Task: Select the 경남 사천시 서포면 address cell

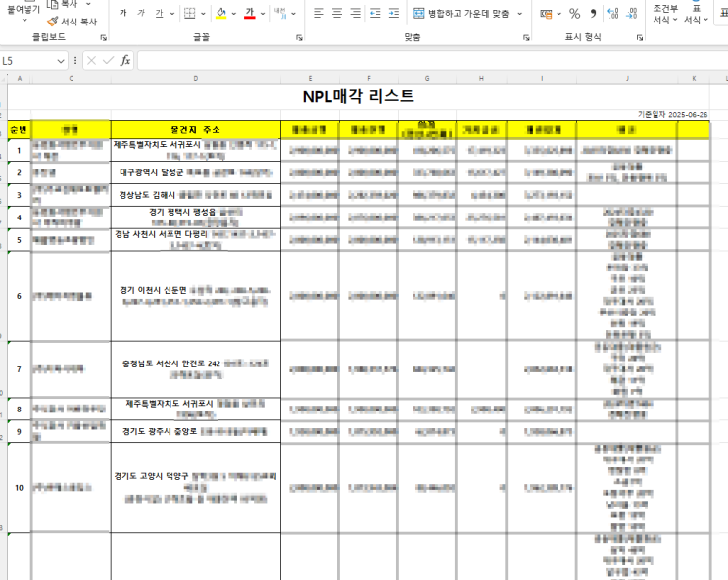Action: [195, 240]
